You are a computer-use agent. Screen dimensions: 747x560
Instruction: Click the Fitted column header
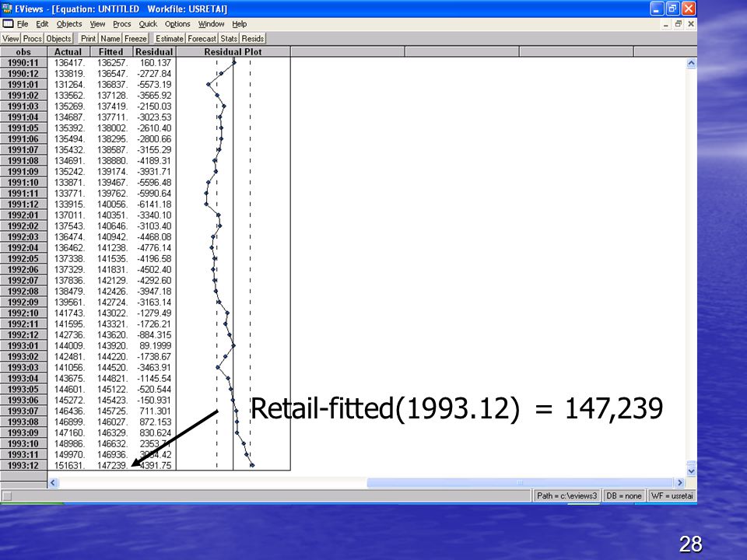111,52
